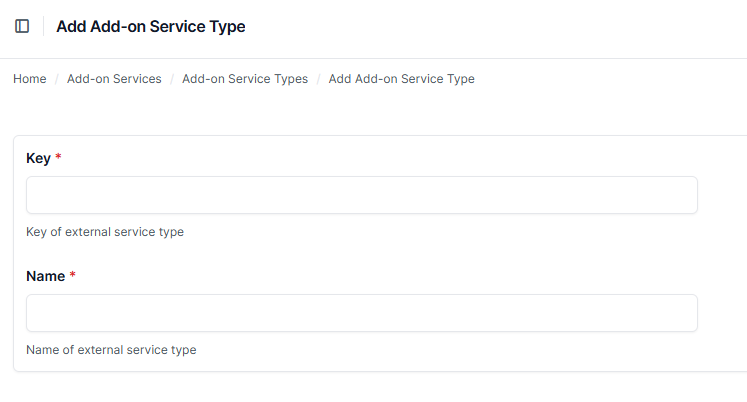
Task: Click the slash separator after Home
Action: tap(57, 79)
